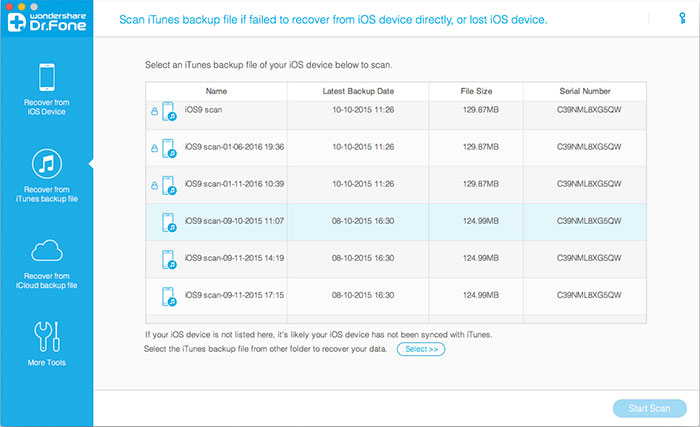Open the More Tools label

47,362
